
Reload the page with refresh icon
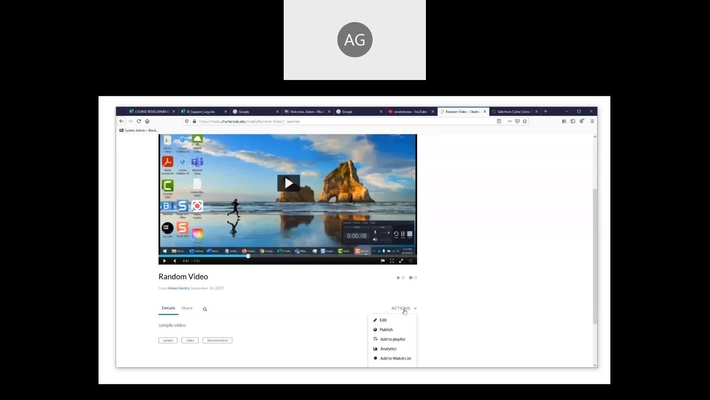[139, 121]
